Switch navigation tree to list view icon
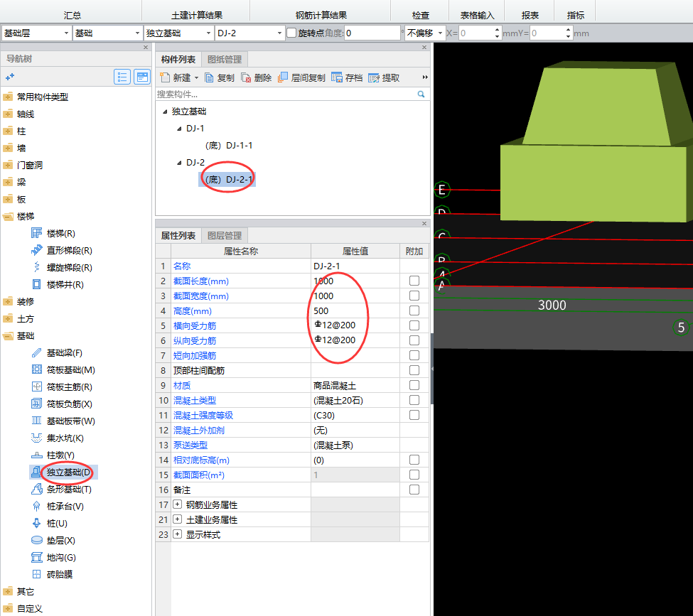The image size is (693, 616). (122, 77)
